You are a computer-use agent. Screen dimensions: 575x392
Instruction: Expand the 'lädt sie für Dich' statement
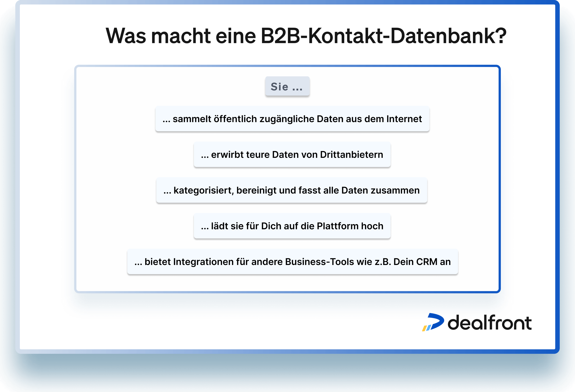292,226
